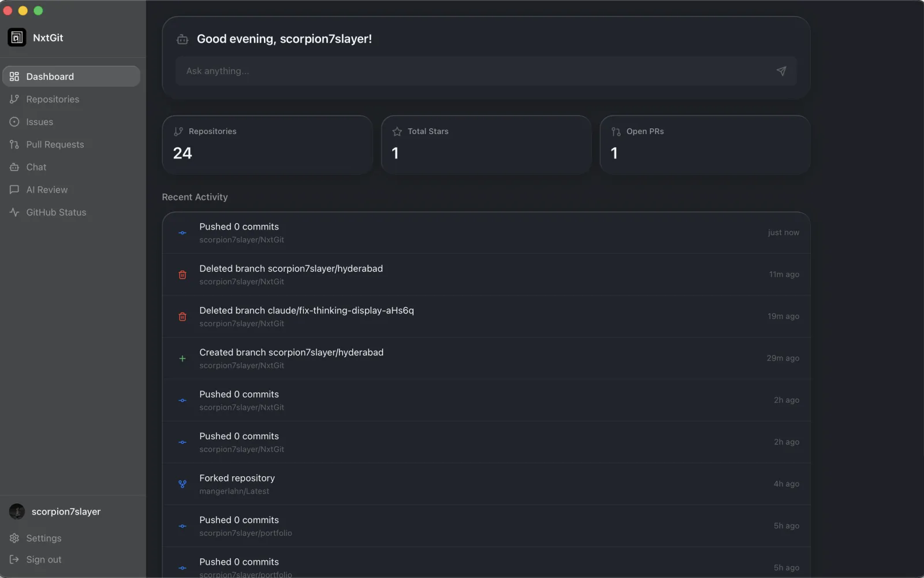Click the 'Recent Activity' heading
924x578 pixels.
pyautogui.click(x=195, y=197)
